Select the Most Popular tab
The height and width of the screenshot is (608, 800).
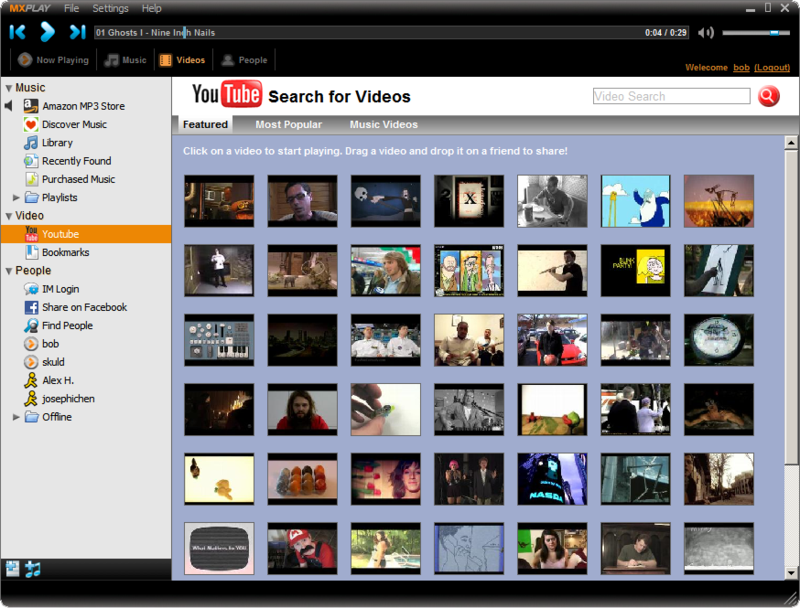coord(289,124)
